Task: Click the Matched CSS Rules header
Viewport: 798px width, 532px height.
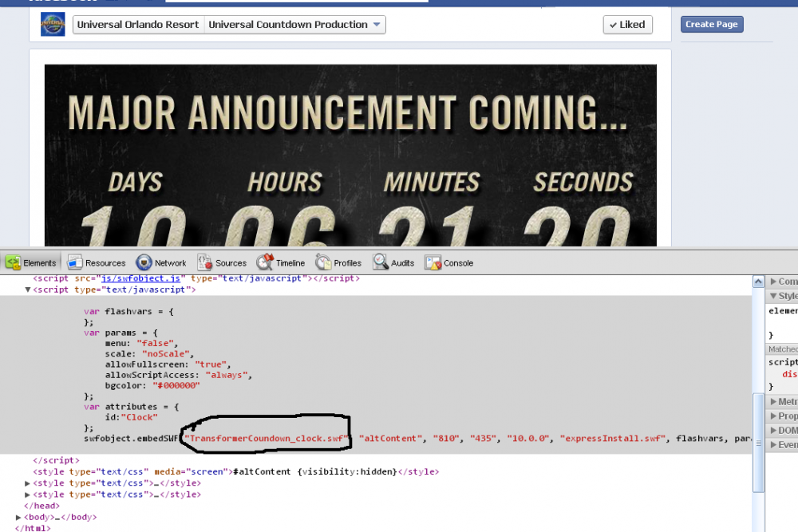Action: tap(782, 349)
